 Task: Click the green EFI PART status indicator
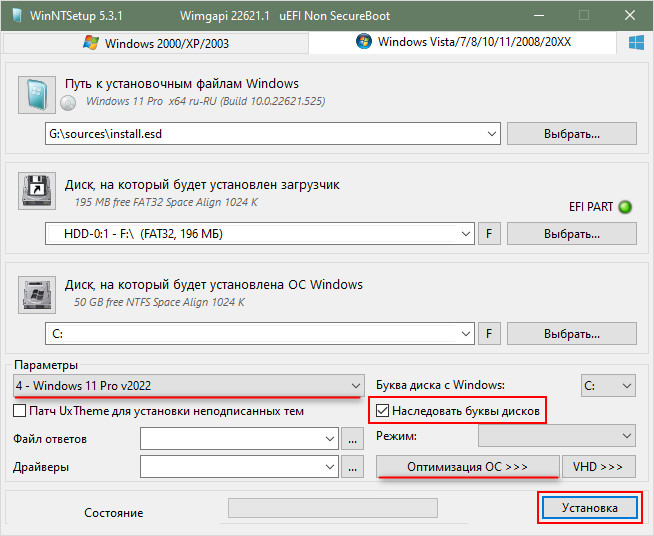(x=625, y=207)
